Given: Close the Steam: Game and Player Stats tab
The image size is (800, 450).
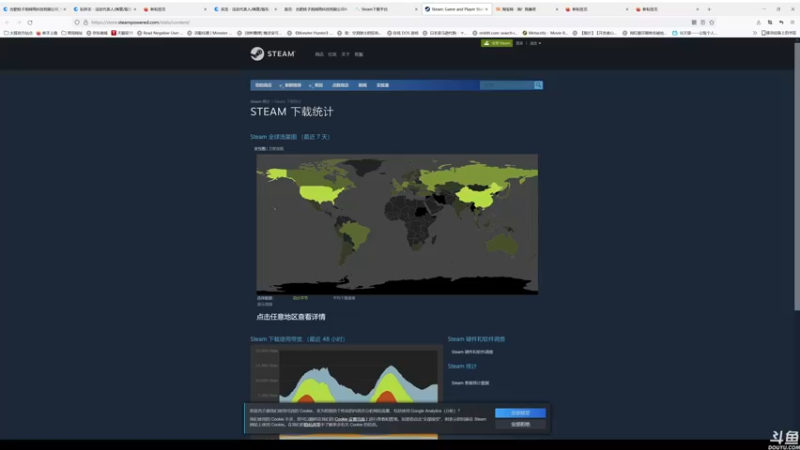Looking at the screenshot, I should point(486,9).
